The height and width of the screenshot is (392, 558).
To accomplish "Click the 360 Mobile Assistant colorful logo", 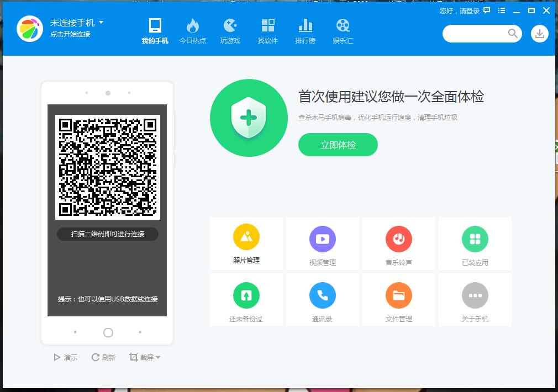I will (30, 29).
